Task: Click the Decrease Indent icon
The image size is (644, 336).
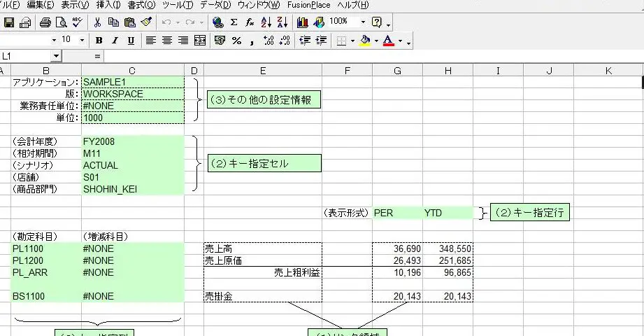Action: point(305,41)
